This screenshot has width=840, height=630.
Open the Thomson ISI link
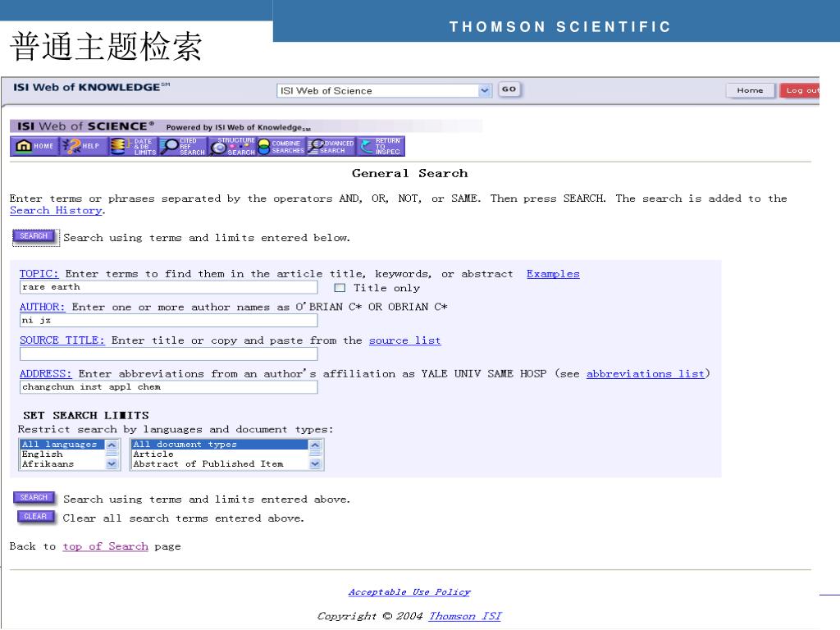click(465, 616)
